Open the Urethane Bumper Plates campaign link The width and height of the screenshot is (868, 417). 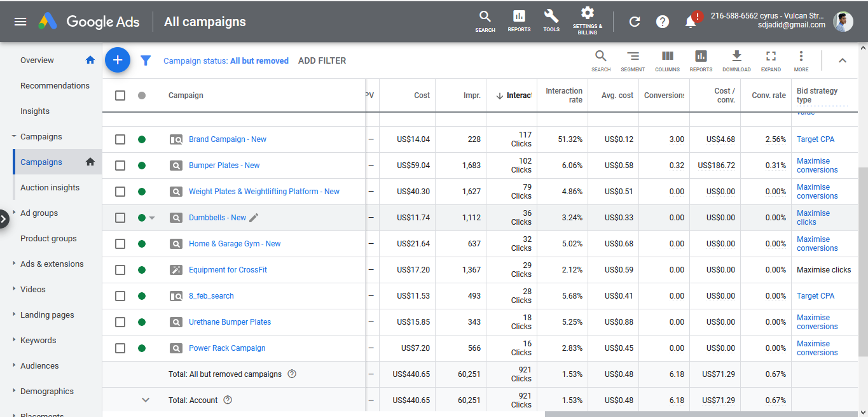pyautogui.click(x=230, y=322)
